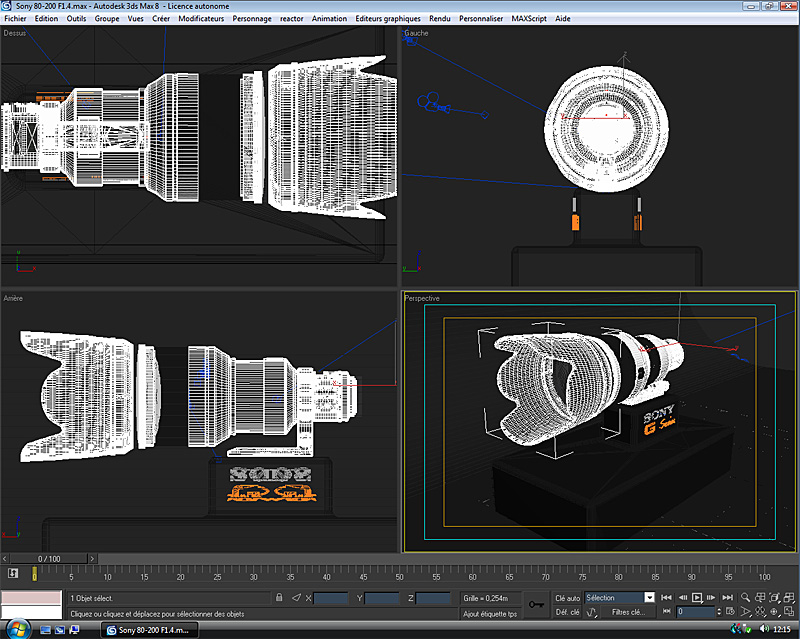Toggle Clé auto mode
Viewport: 800px width, 639px height.
click(x=567, y=598)
